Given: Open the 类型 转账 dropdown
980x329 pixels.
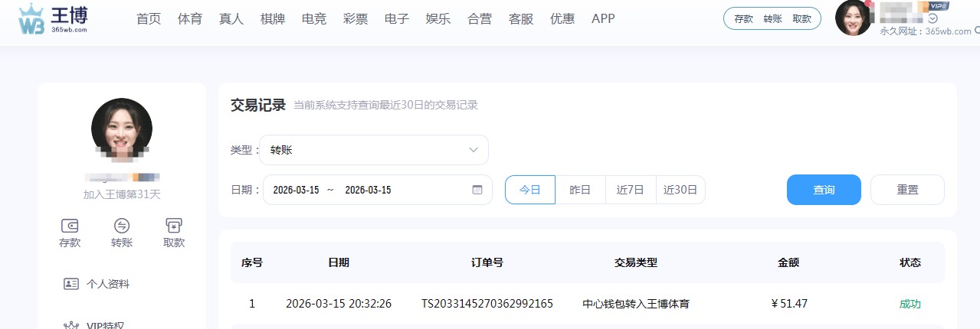Looking at the screenshot, I should tap(374, 150).
